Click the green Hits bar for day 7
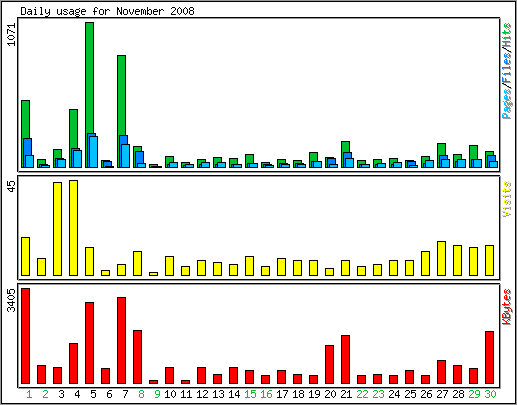This screenshot has height=405, width=517. 121,95
